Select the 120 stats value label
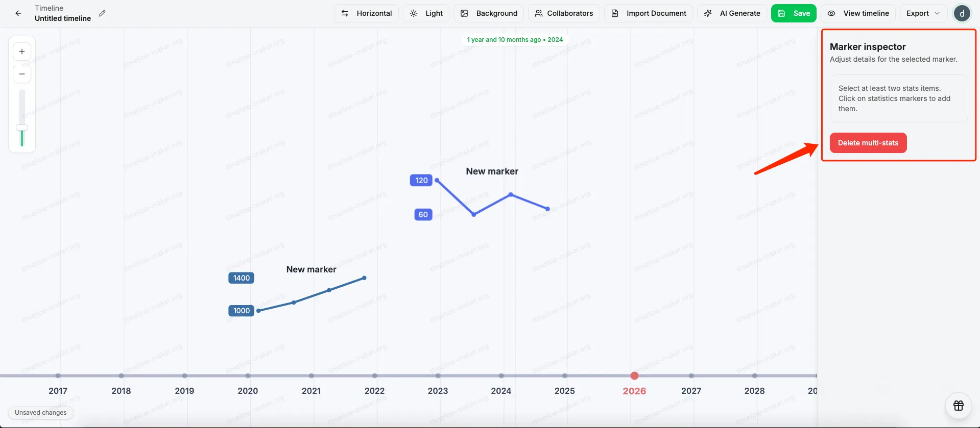 (421, 181)
